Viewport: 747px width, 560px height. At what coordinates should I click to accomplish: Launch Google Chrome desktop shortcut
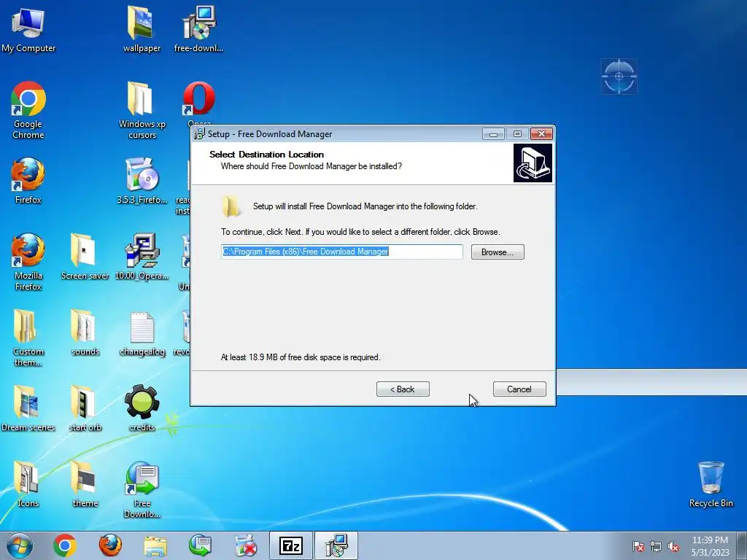coord(28,111)
